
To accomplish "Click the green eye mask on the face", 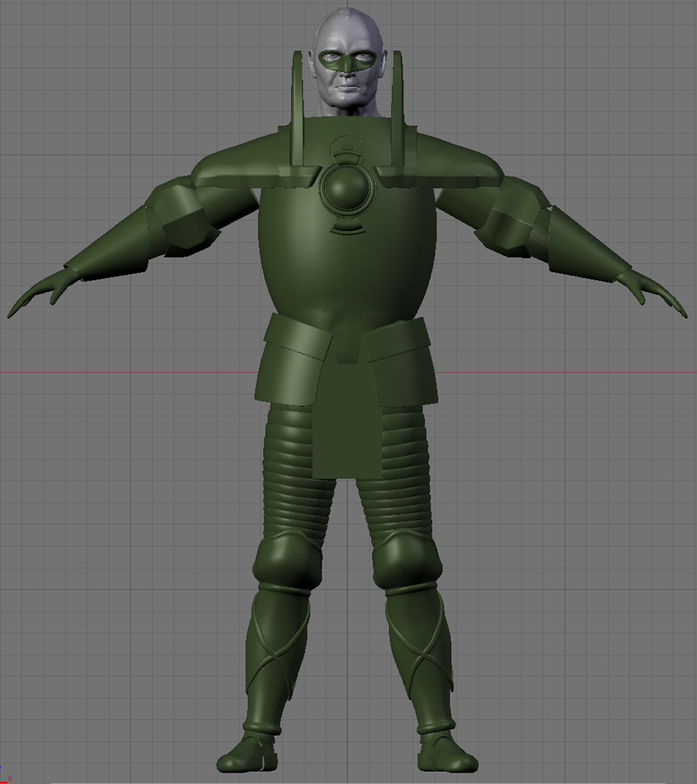I will (x=348, y=61).
